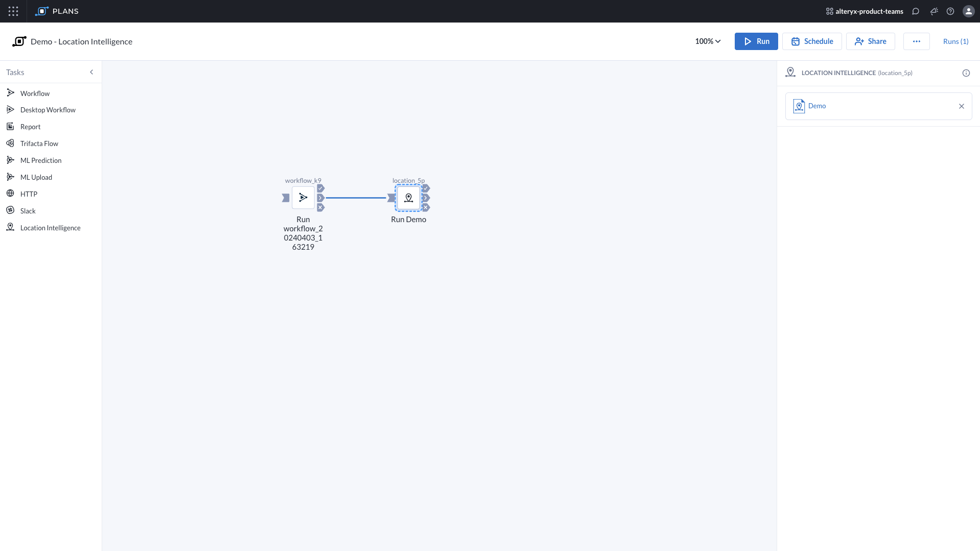Select the Desktop Workflow task icon
The height and width of the screenshot is (551, 980).
coord(11,109)
